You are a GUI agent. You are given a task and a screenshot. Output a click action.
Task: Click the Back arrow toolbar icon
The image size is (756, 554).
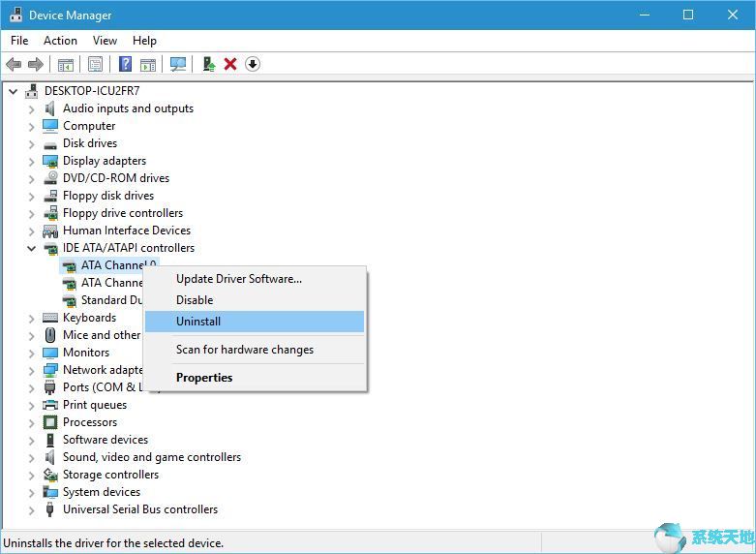14,64
